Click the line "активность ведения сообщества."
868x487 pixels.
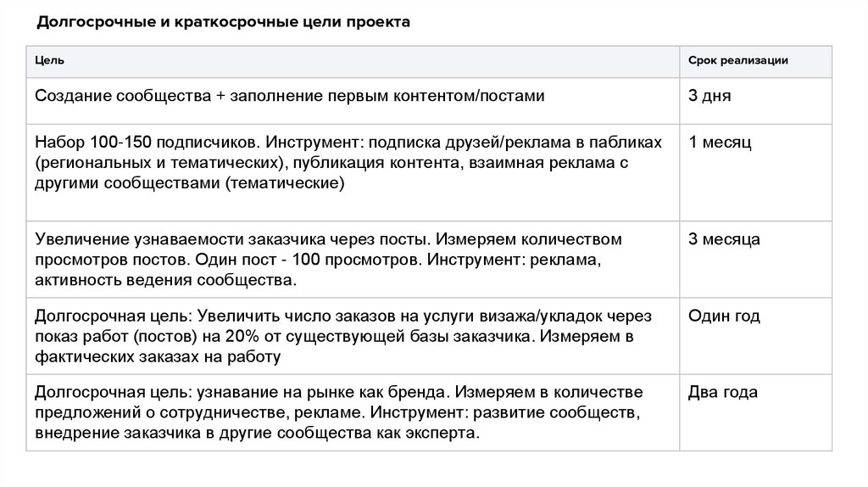click(166, 279)
